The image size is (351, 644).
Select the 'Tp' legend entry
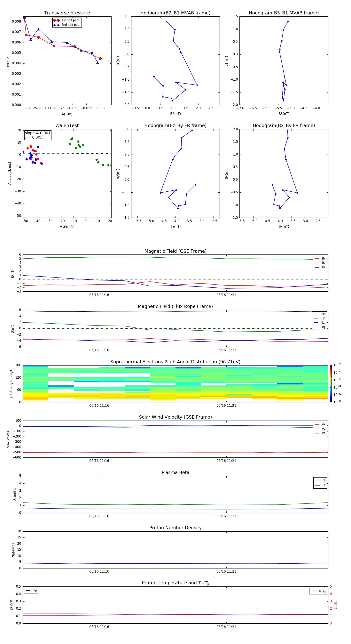click(x=31, y=591)
